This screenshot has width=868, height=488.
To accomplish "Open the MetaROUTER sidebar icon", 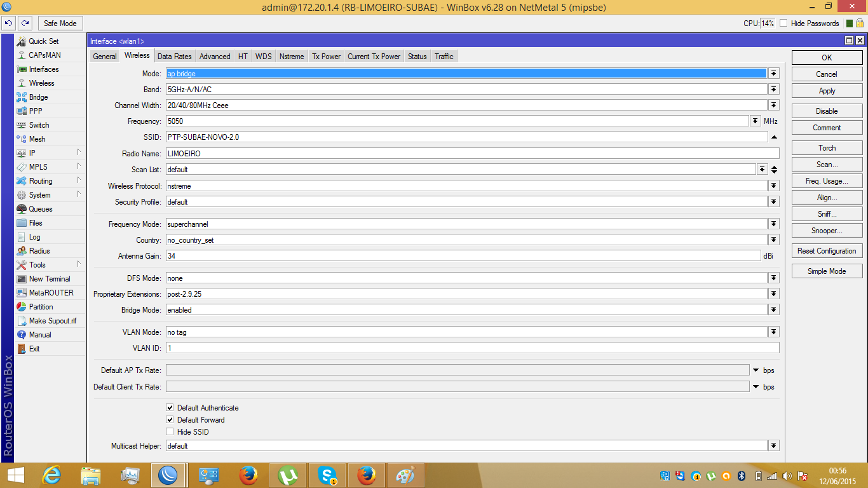I will click(x=22, y=293).
